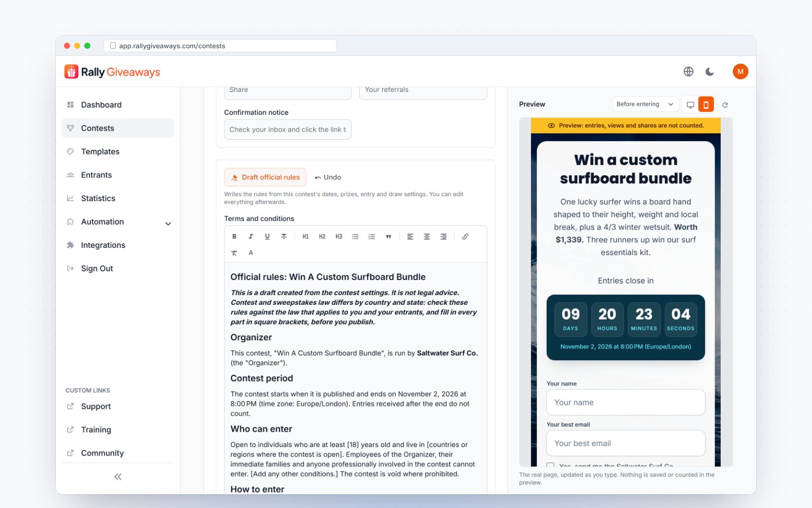This screenshot has height=508, width=812.
Task: Insert a hyperlink in the editor
Action: click(465, 237)
